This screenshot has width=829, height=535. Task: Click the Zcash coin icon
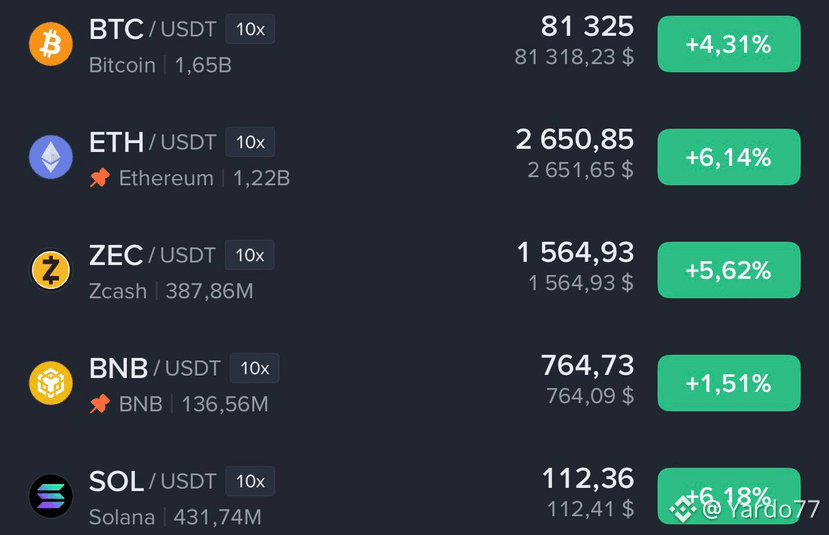(51, 270)
